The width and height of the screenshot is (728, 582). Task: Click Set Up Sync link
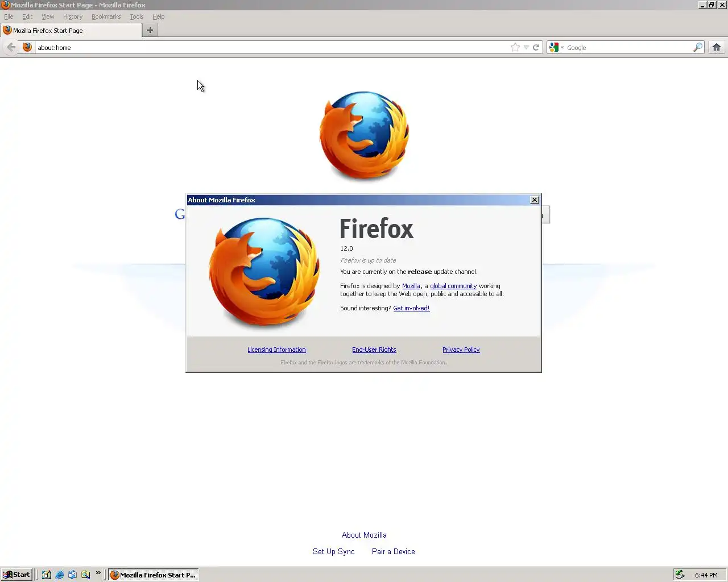click(x=333, y=551)
